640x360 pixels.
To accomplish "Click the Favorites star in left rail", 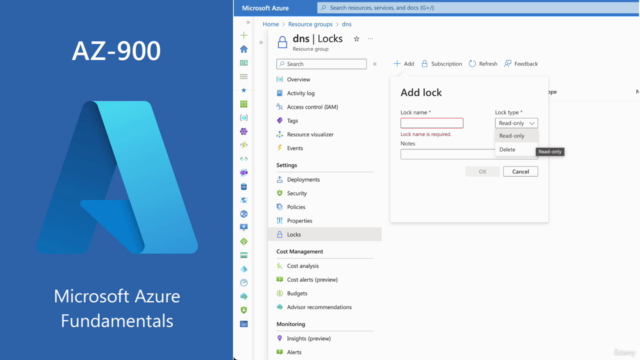I will (244, 90).
